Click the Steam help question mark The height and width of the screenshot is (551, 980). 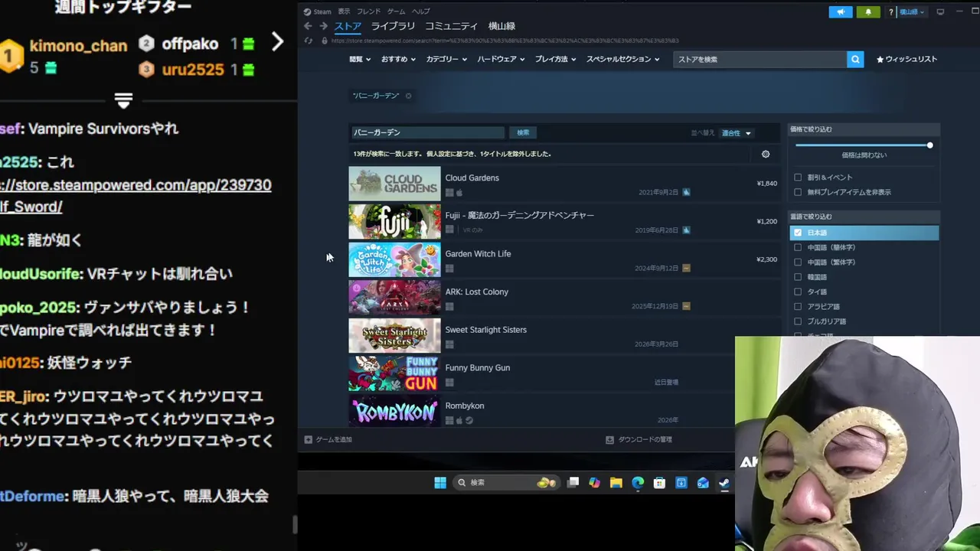(x=891, y=11)
